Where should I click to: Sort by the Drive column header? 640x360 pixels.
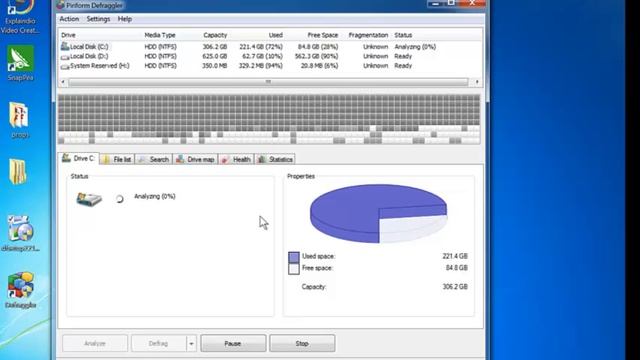68,35
